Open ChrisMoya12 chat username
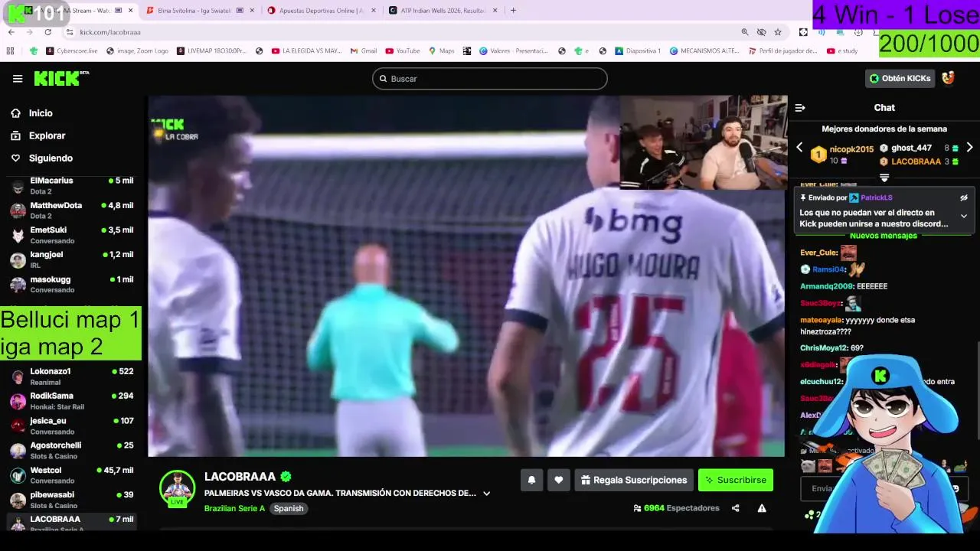The height and width of the screenshot is (551, 980). (824, 348)
